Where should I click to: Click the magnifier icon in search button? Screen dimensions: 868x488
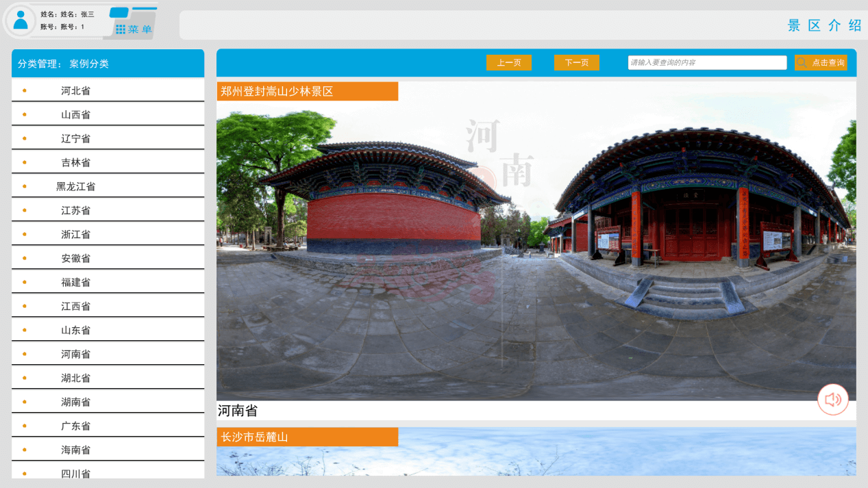coord(802,63)
